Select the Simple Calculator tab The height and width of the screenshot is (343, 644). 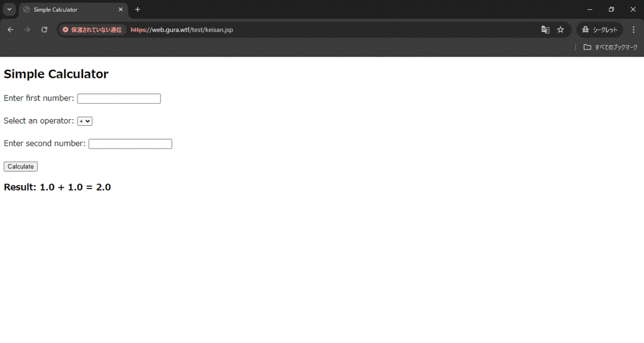(x=74, y=10)
